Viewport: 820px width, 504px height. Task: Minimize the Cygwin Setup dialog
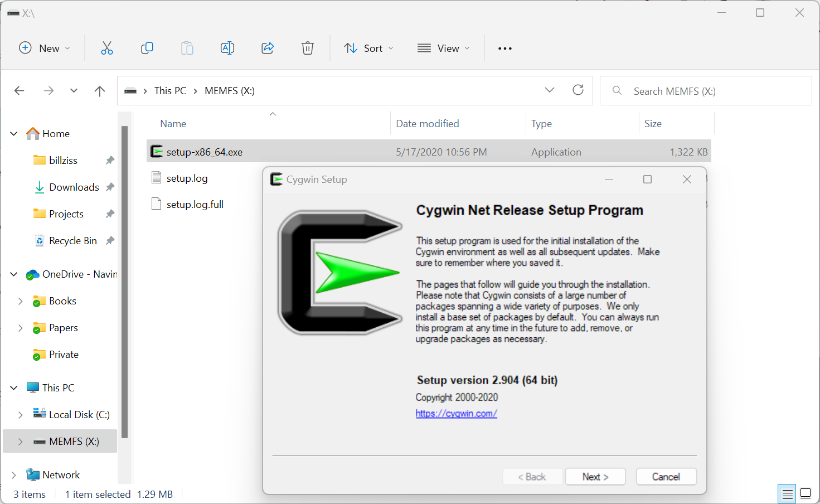[x=609, y=179]
